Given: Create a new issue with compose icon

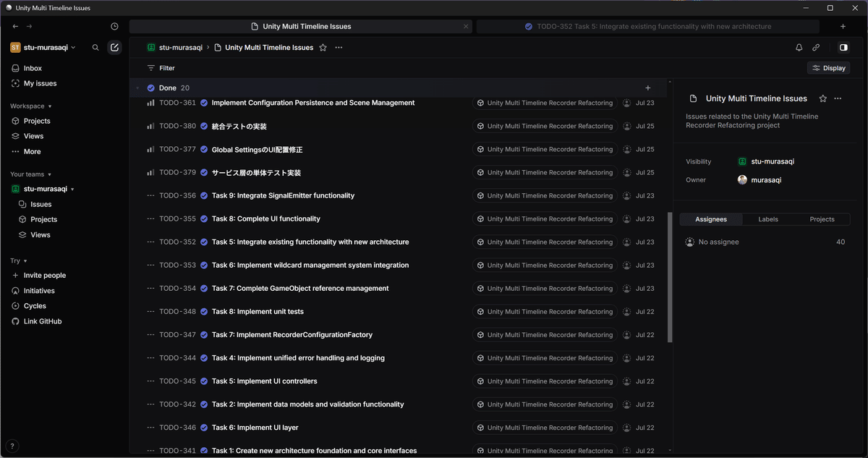Looking at the screenshot, I should point(114,48).
